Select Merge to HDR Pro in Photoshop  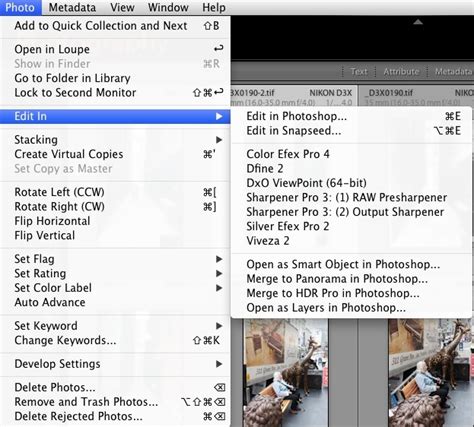351,293
